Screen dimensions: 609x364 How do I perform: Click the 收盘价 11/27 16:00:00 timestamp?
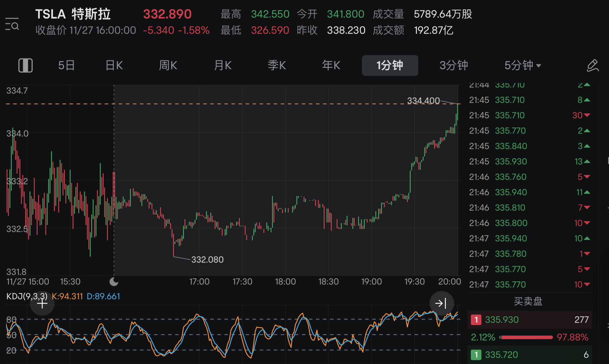click(86, 30)
